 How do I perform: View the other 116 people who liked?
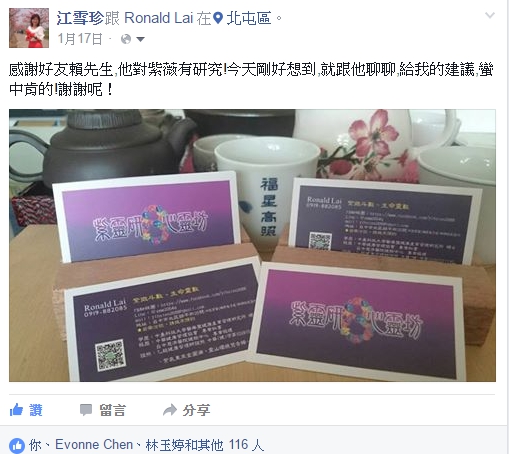tap(230, 445)
